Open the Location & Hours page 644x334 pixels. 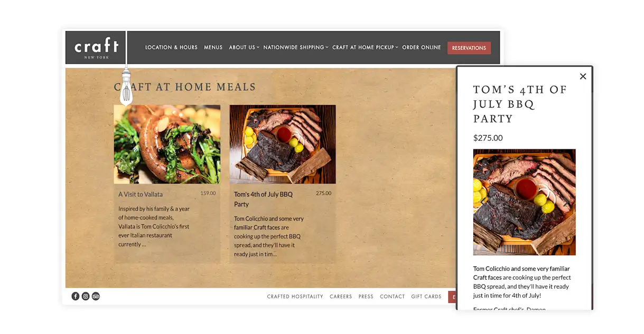pos(171,47)
